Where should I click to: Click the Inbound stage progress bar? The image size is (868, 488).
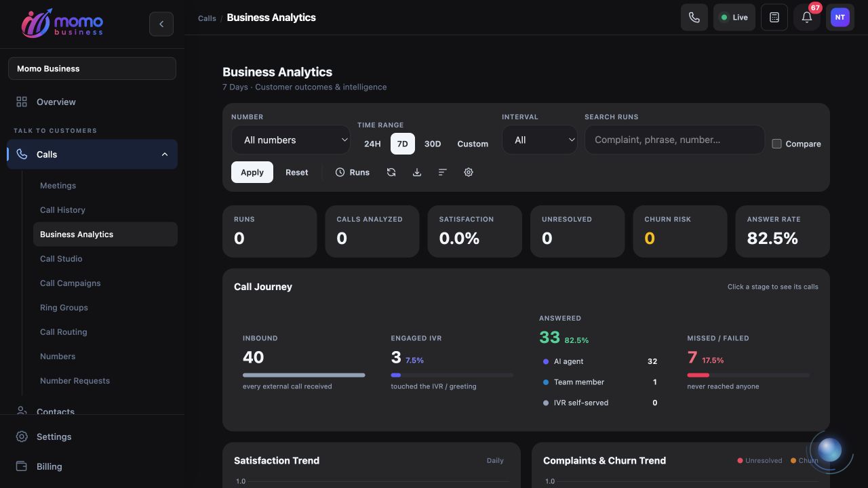point(304,375)
